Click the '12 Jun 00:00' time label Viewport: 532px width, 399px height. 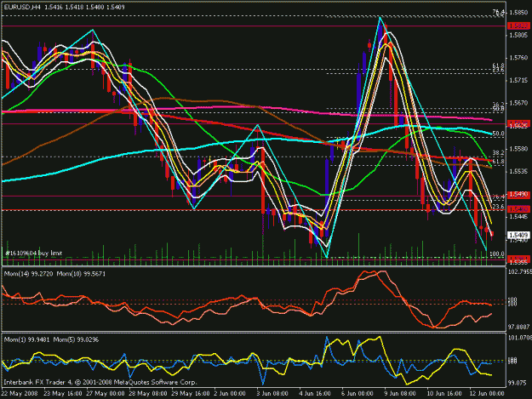[486, 394]
